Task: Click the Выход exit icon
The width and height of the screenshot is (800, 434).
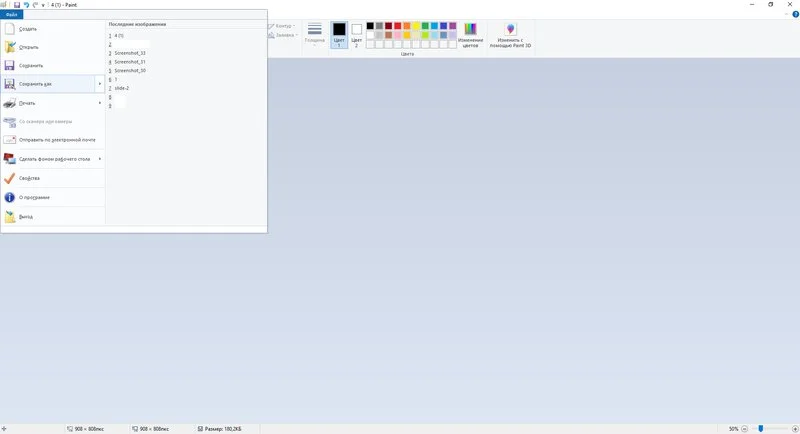Action: 9,216
